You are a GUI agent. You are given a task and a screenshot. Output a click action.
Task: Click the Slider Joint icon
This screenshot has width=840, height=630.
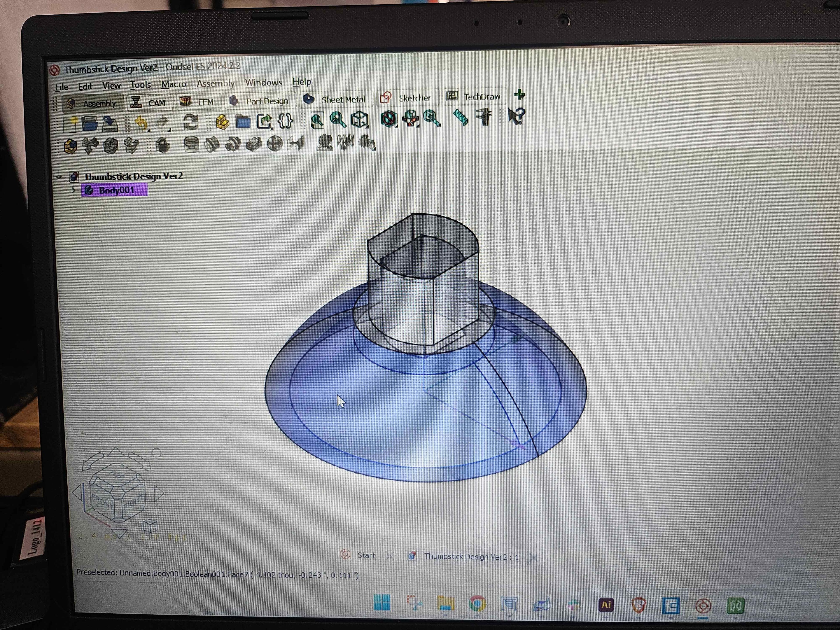point(254,143)
